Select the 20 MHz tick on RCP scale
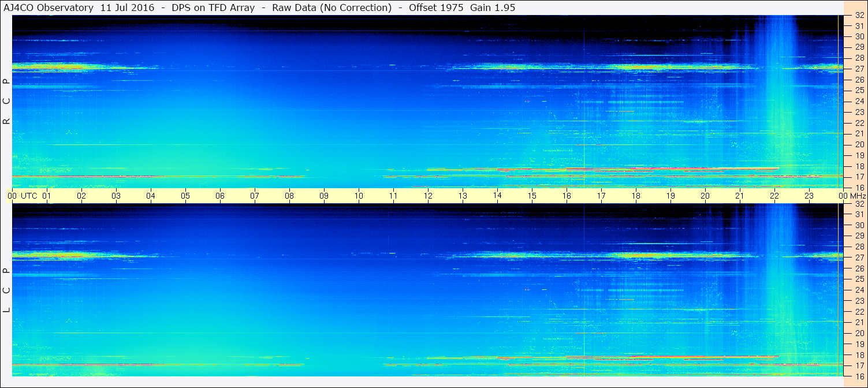 coord(859,144)
